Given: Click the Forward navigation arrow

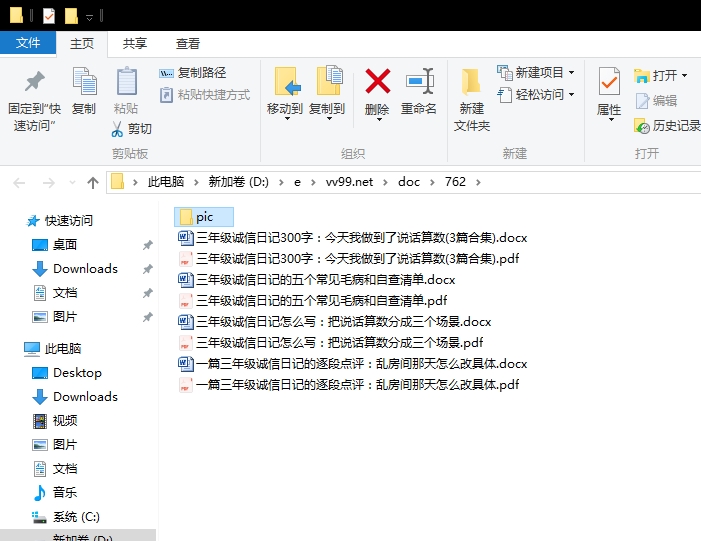Looking at the screenshot, I should 48,182.
